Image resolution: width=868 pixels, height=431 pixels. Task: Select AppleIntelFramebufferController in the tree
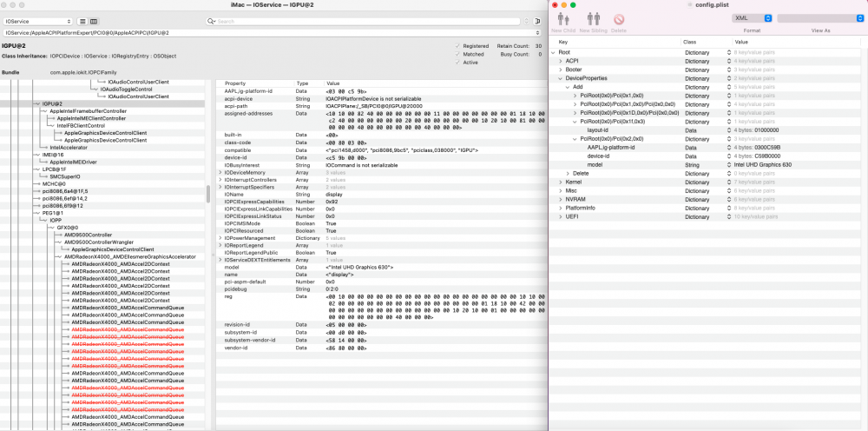point(88,111)
